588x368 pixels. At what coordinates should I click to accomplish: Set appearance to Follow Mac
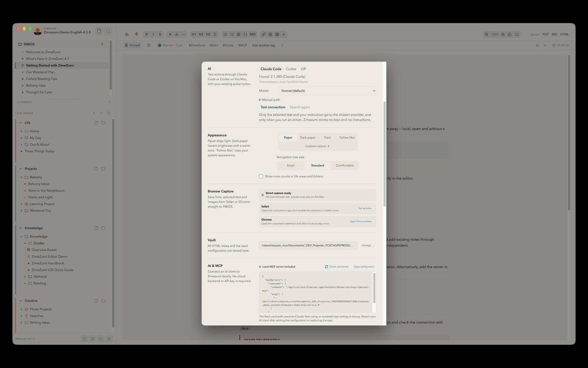click(x=347, y=138)
